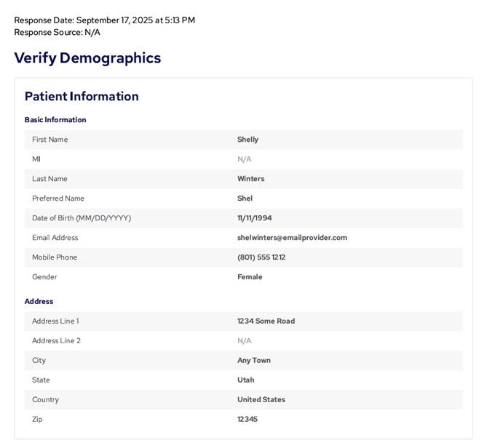Click the Response Date timestamp line

pos(104,20)
